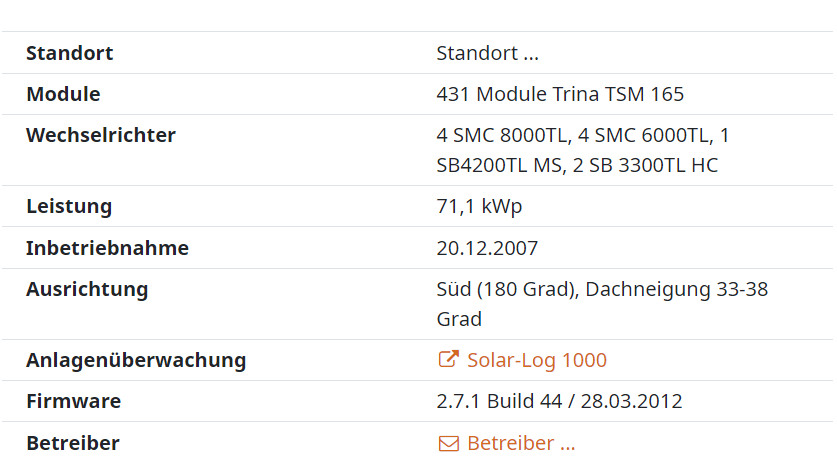The height and width of the screenshot is (466, 837).
Task: Click the date 20.12.2007
Action: [x=487, y=248]
